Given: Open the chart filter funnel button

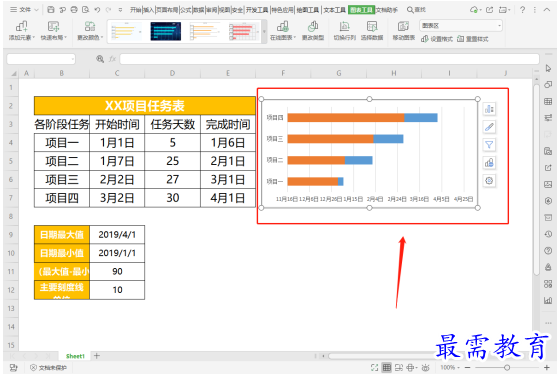Looking at the screenshot, I should [489, 145].
